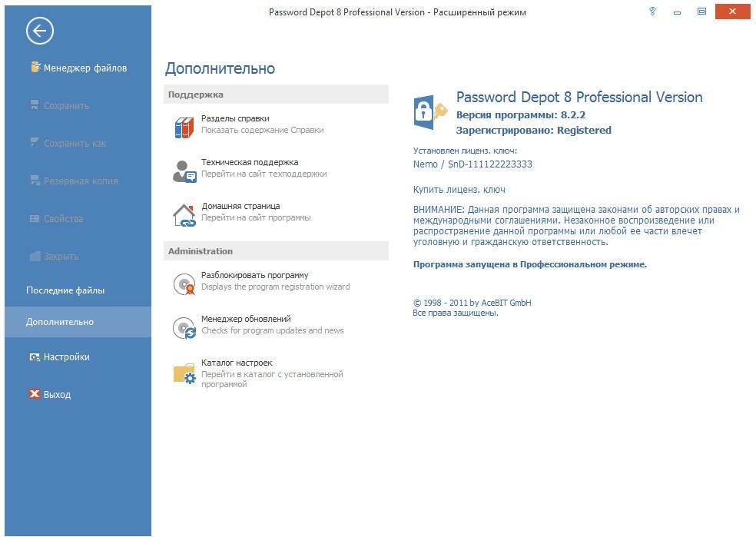The height and width of the screenshot is (537, 756).
Task: Click Зарегистрировано: Registered text
Action: (534, 130)
